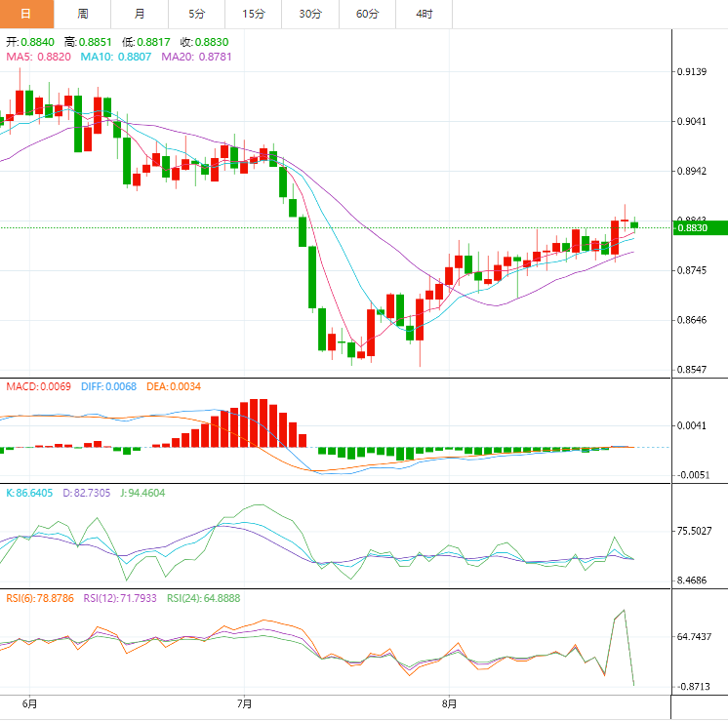
Task: Switch to the 5分 timeframe
Action: (x=196, y=14)
